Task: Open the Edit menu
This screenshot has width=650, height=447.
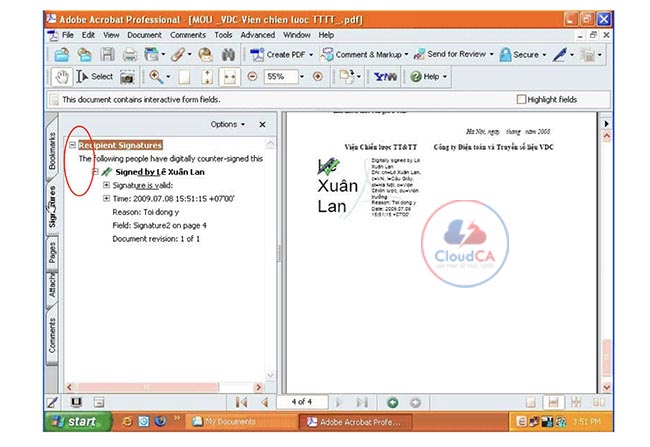Action: [88, 35]
